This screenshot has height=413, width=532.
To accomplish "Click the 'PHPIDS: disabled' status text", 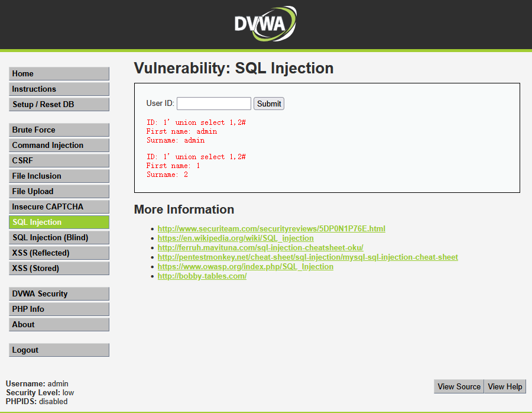I will tap(37, 401).
